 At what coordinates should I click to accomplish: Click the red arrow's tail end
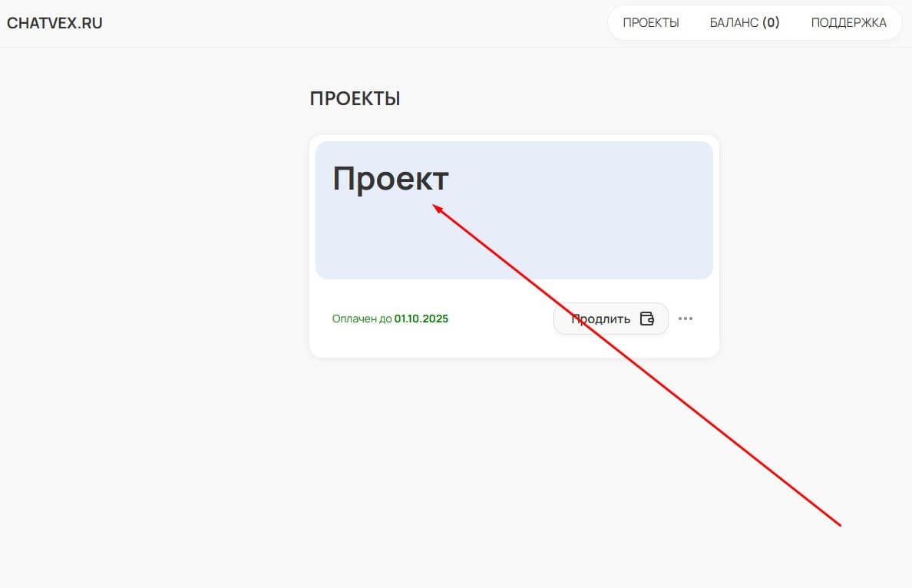click(x=840, y=525)
